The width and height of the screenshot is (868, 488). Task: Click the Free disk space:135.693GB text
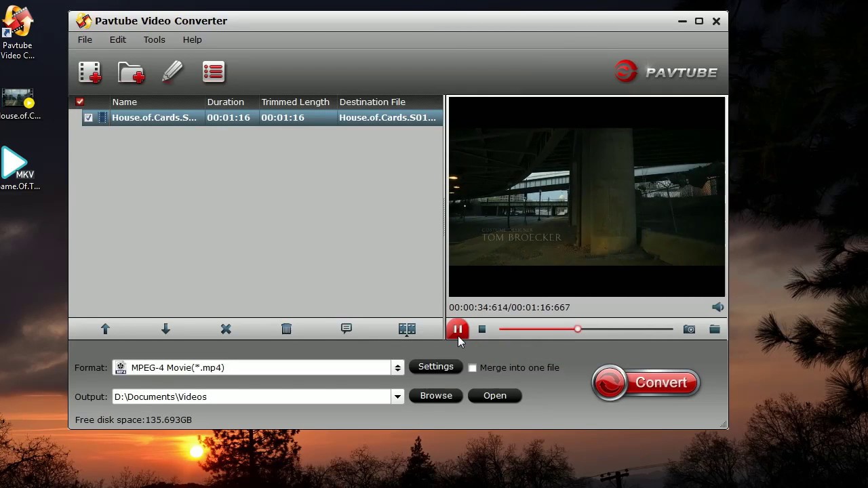[134, 420]
